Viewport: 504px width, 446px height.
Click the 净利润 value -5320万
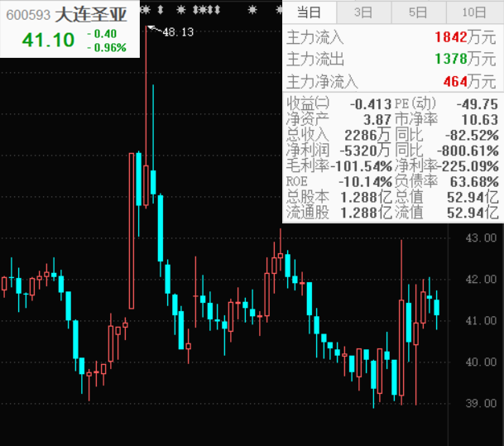tap(365, 151)
